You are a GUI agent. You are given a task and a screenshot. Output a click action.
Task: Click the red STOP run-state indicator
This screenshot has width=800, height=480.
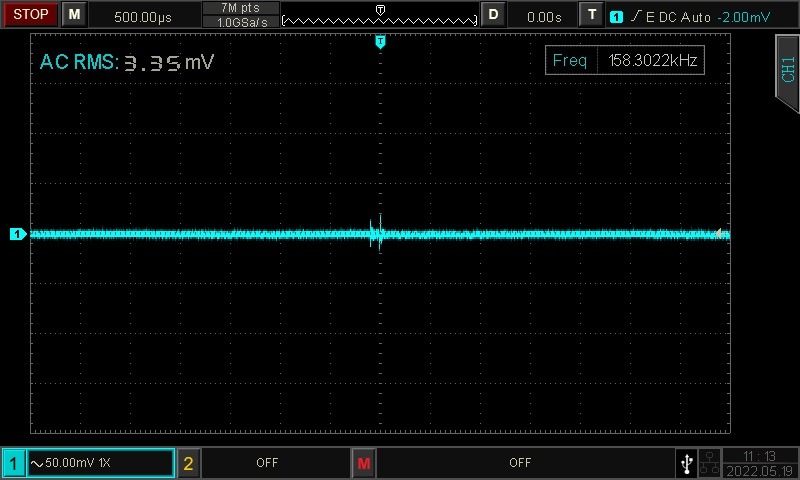point(31,14)
